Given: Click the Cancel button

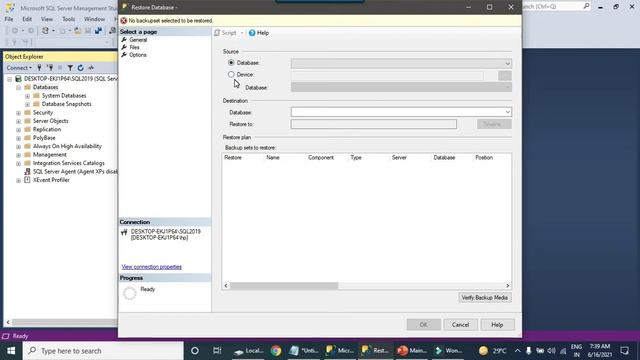Looking at the screenshot, I should tap(460, 324).
